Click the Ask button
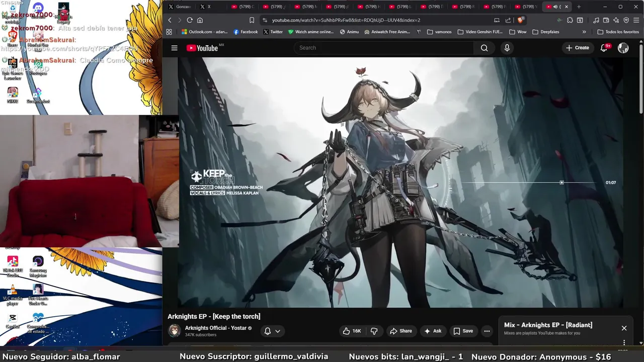Screen dimensions: 644x362 coord(433,331)
